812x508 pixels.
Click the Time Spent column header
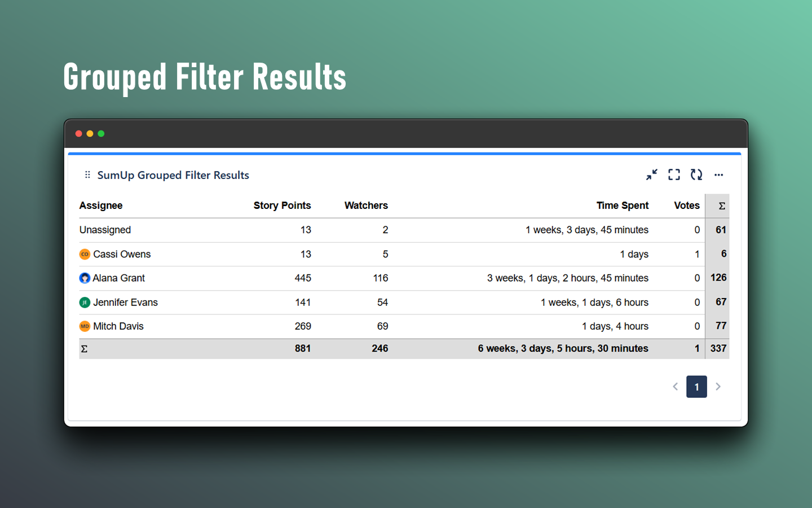[x=623, y=205]
